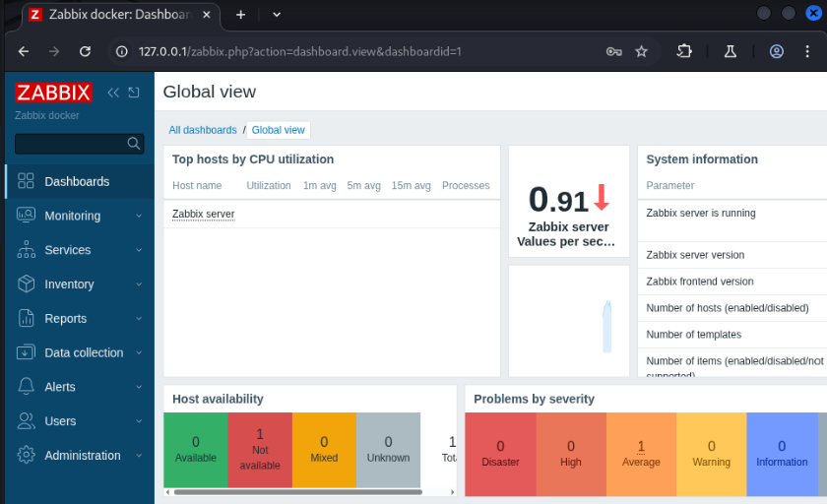Viewport: 827px width, 504px height.
Task: Go back with browser back arrow
Action: [24, 51]
